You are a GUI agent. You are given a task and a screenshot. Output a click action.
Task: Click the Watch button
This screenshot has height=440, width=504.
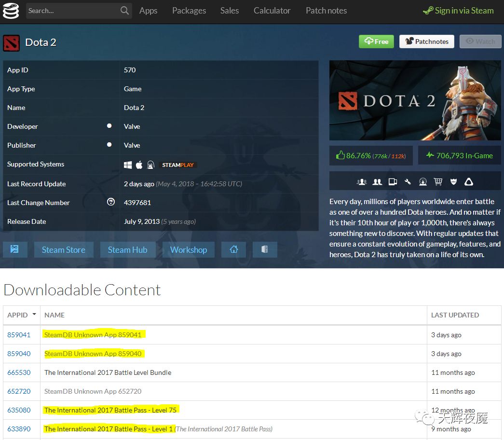pyautogui.click(x=480, y=41)
